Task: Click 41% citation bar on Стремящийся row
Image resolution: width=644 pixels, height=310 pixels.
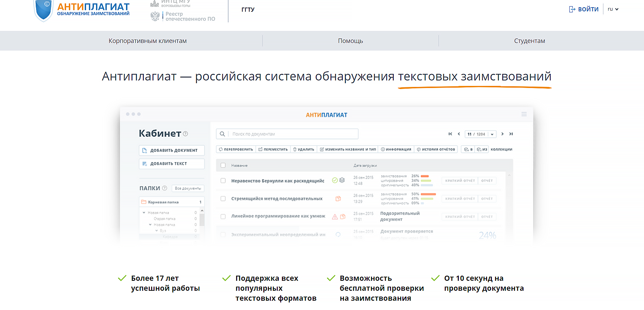Action: point(427,199)
